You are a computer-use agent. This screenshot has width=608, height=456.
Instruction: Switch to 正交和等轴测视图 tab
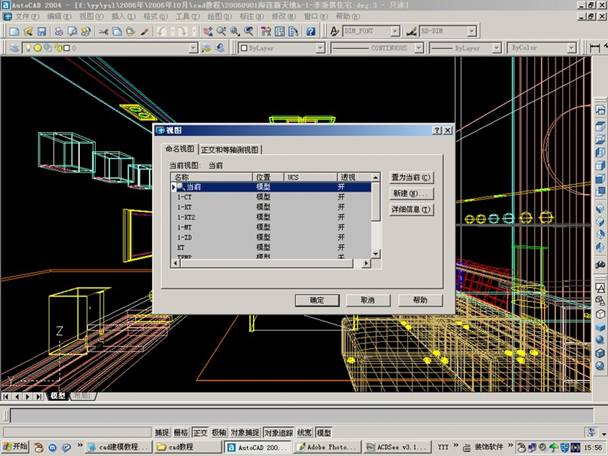pyautogui.click(x=230, y=149)
